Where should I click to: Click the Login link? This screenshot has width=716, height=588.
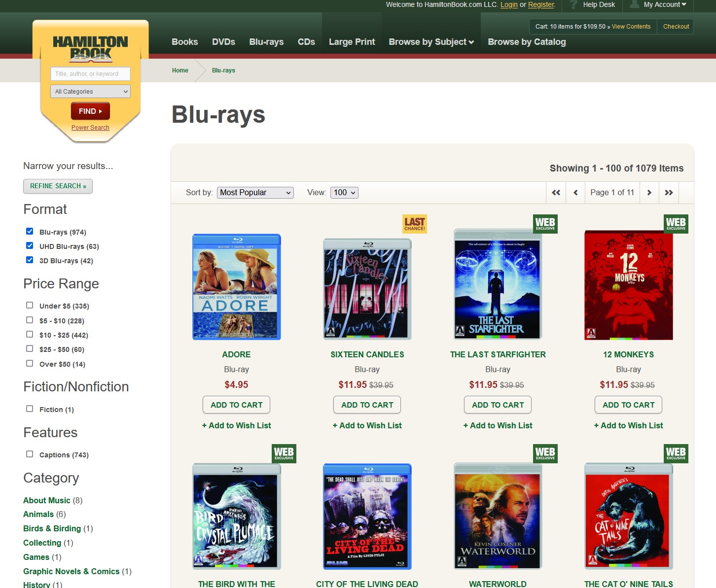click(x=509, y=4)
